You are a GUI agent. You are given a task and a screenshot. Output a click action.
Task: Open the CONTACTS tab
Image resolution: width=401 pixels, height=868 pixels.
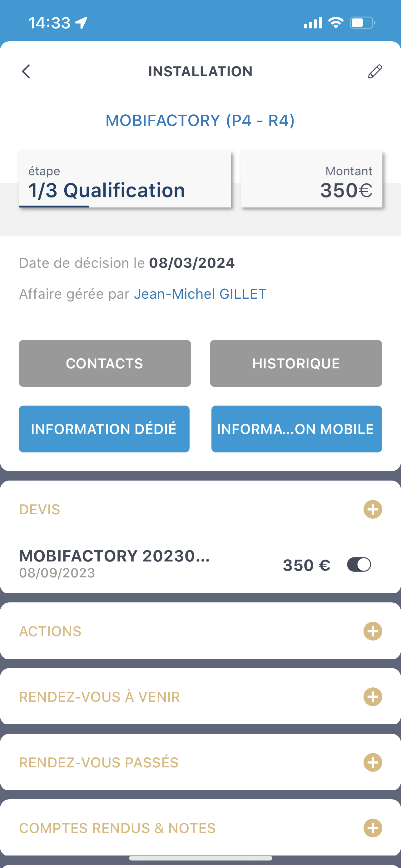pos(105,363)
